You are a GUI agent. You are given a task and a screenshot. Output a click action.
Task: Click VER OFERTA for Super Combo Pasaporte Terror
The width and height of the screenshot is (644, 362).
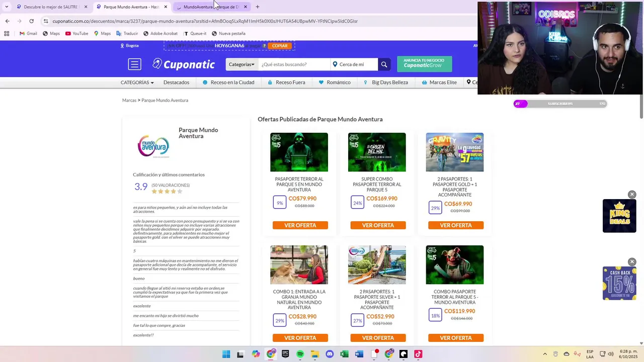pos(378,225)
